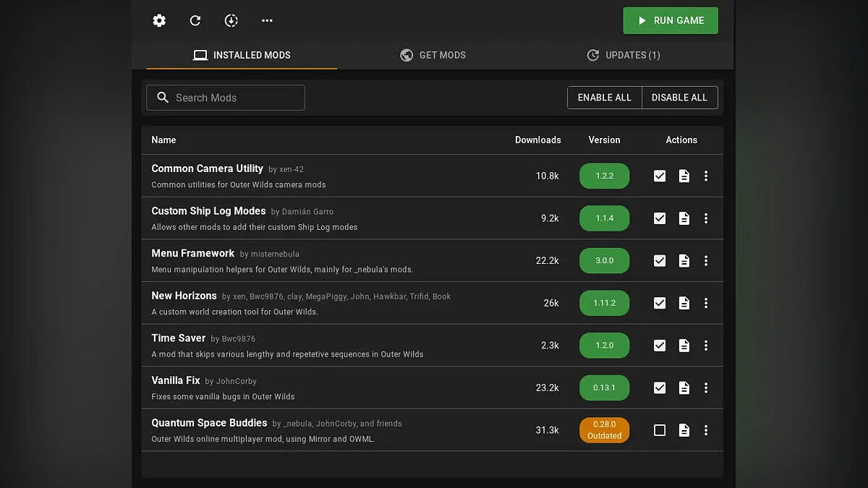
Task: Click the Version column header
Action: pyautogui.click(x=605, y=140)
